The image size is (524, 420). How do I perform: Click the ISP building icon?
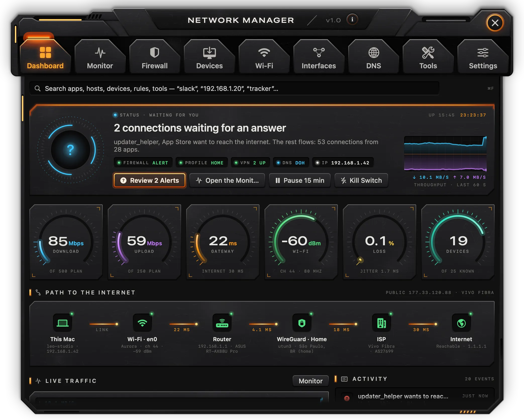click(381, 323)
